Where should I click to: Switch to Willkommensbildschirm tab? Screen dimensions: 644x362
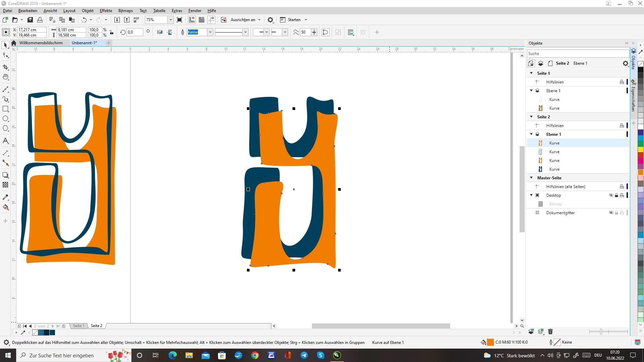click(41, 43)
